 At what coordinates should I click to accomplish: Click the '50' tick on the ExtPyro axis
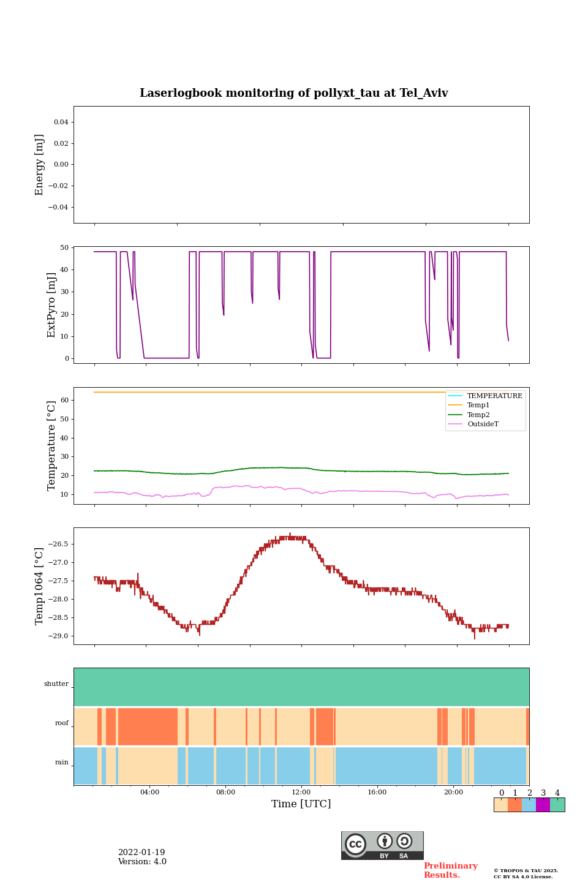pyautogui.click(x=65, y=247)
